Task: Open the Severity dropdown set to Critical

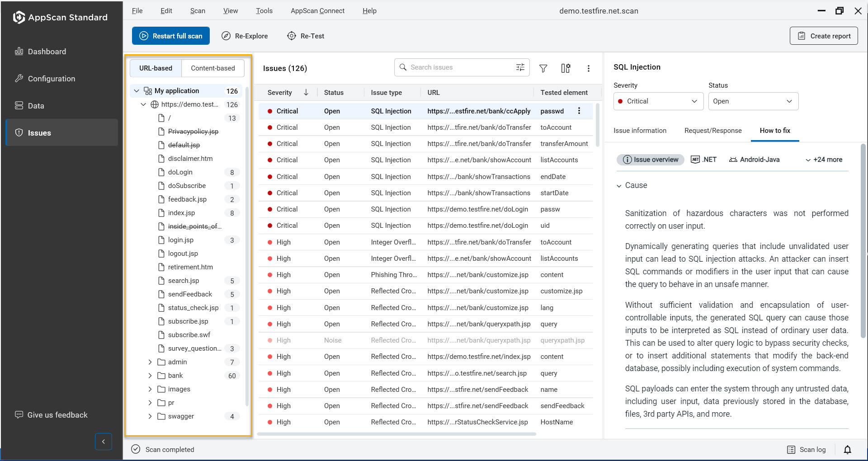Action: tap(658, 101)
